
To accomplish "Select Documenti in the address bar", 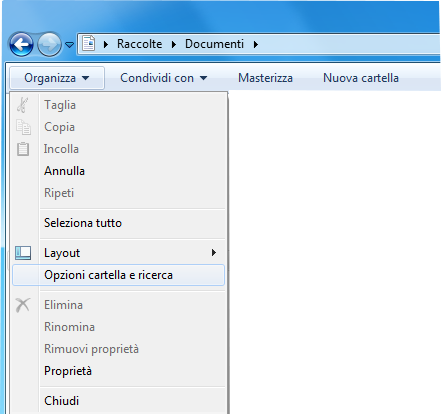I will point(214,44).
